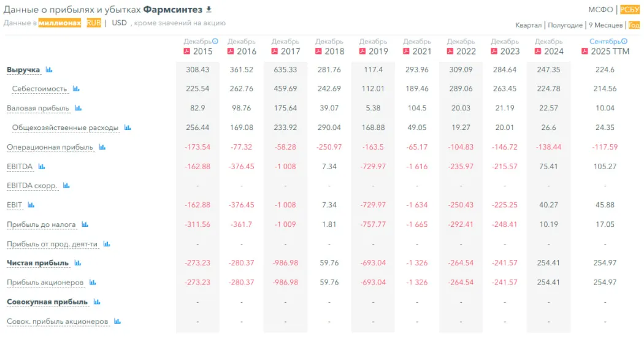Switch the reporting standard to МСФО
The image size is (644, 339).
pyautogui.click(x=600, y=9)
